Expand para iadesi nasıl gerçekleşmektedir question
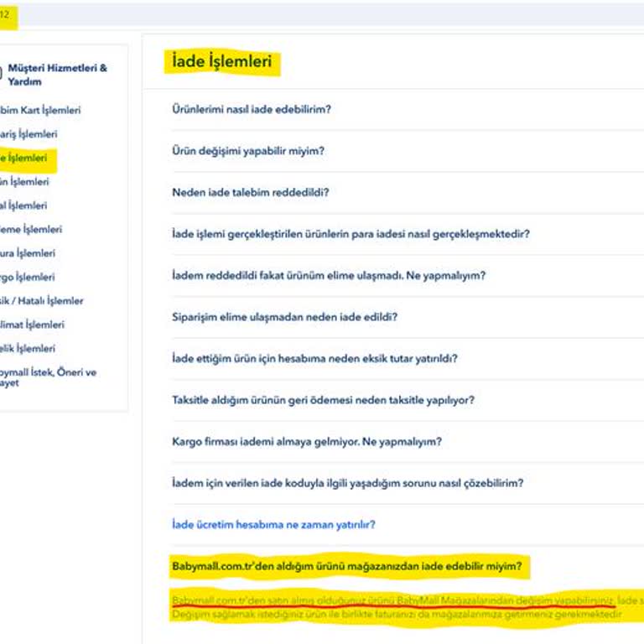The image size is (644, 644). 351,234
